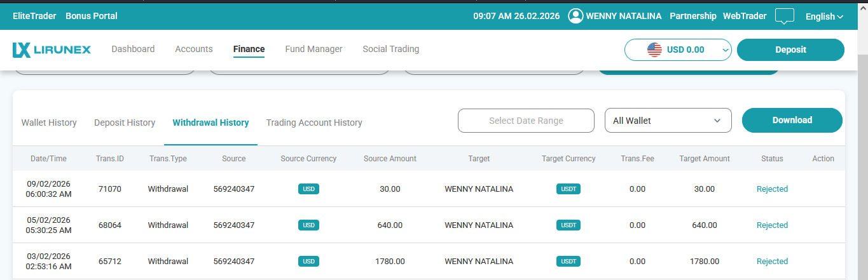Select the Finance menu
The height and width of the screenshot is (280, 868).
coord(249,49)
